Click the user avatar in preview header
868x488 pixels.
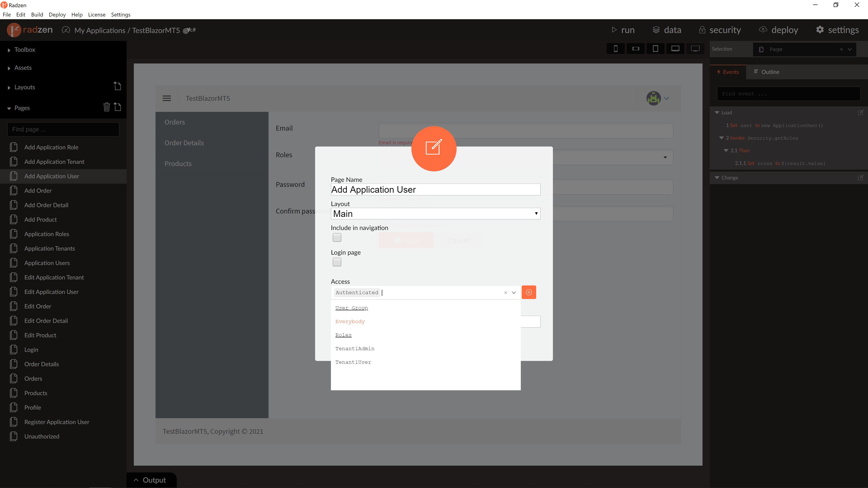653,98
